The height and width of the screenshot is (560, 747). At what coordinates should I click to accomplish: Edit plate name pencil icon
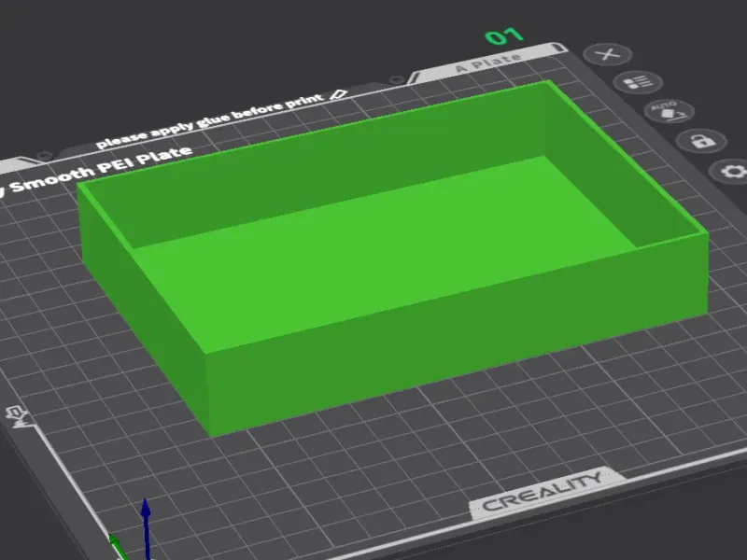tap(338, 94)
